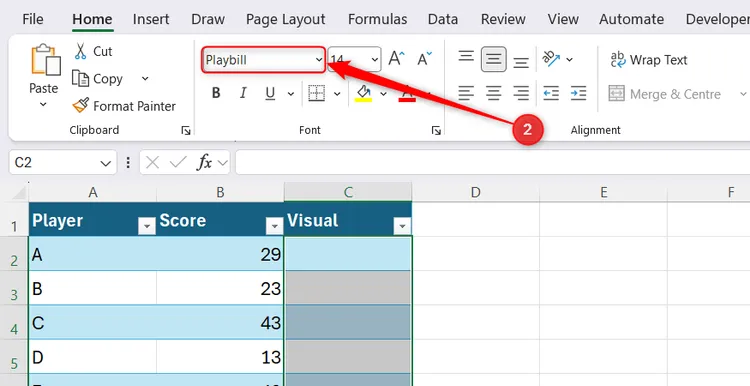Click the Cut scissors icon

click(80, 51)
